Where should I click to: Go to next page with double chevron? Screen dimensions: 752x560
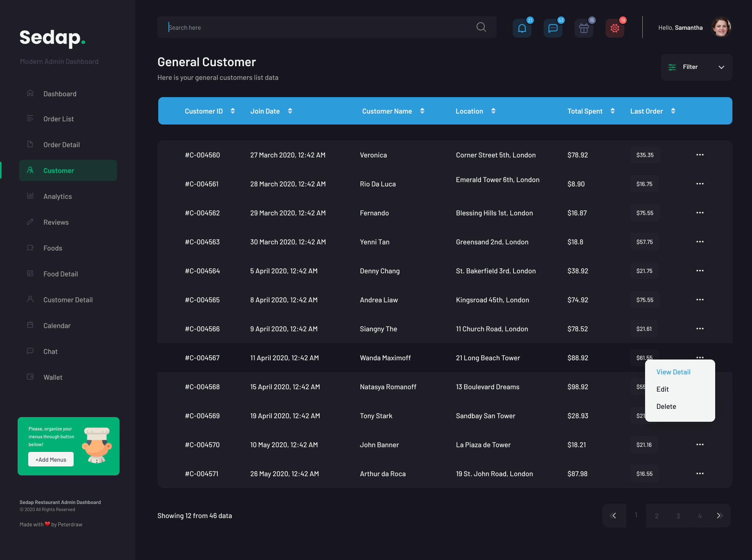719,515
